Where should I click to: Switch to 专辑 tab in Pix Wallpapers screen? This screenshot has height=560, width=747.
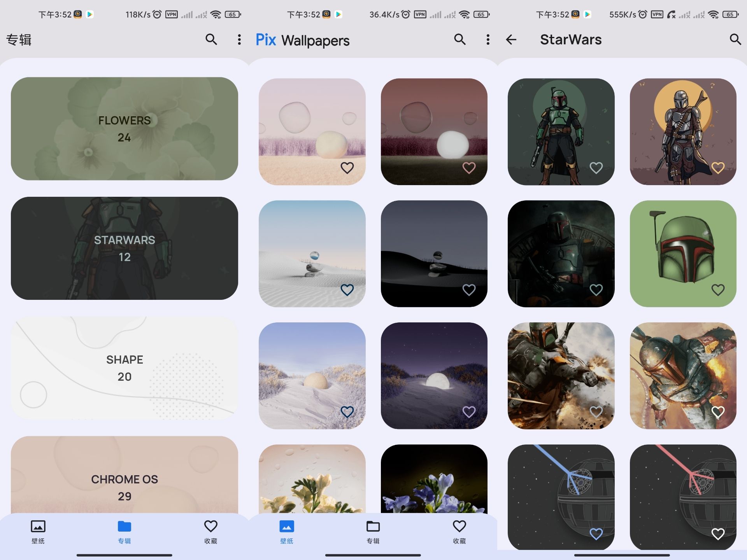(x=373, y=532)
